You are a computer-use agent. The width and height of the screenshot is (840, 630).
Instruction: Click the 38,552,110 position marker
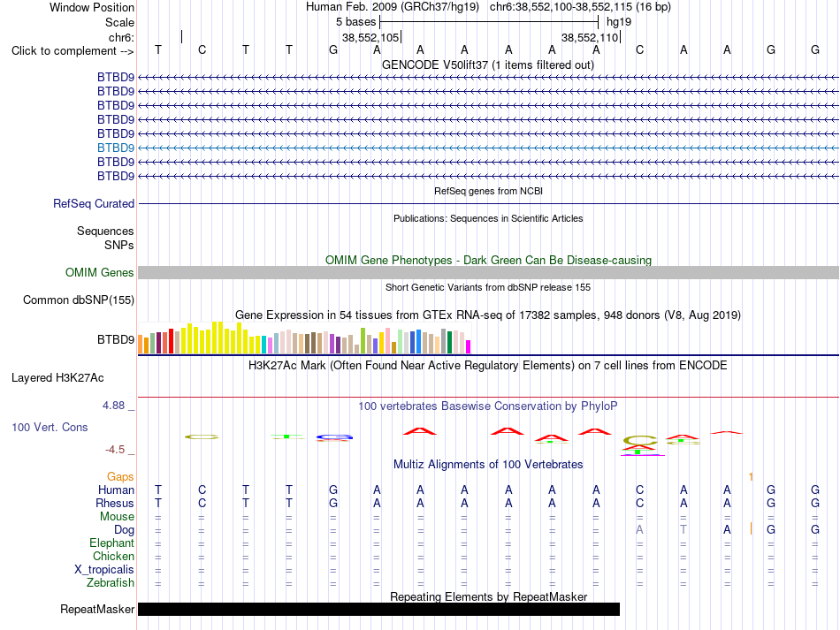(591, 37)
